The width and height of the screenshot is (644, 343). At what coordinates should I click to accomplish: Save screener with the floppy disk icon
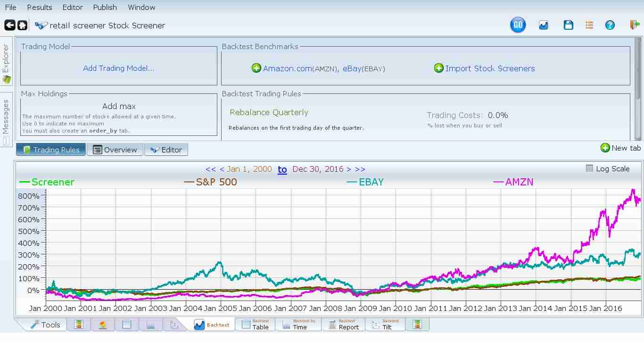point(569,25)
